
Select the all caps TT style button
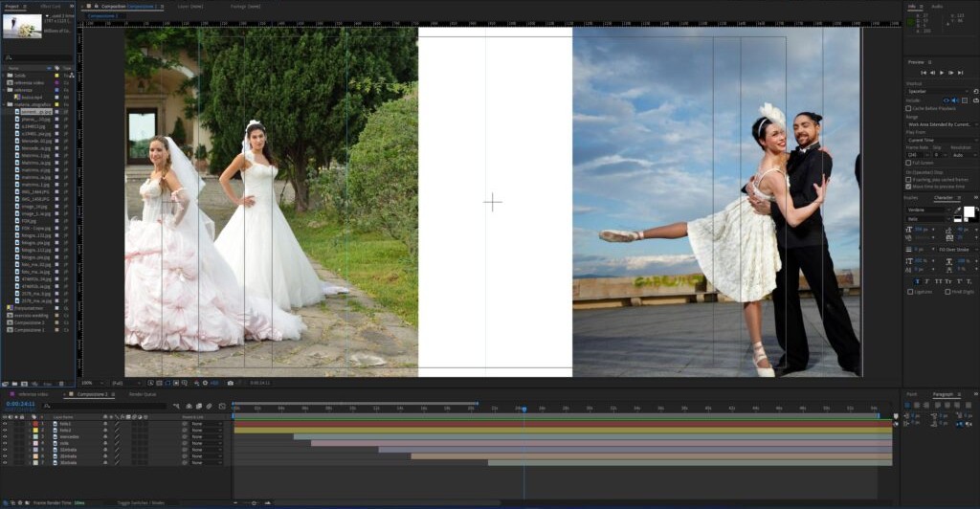(x=938, y=281)
